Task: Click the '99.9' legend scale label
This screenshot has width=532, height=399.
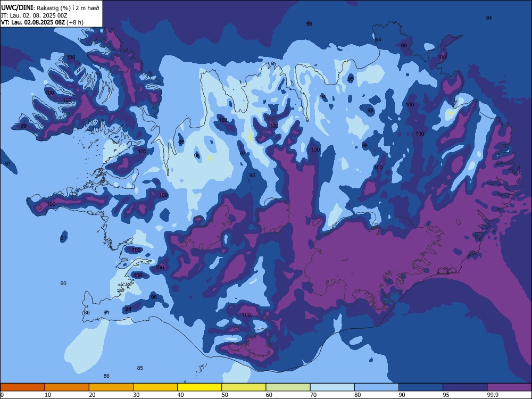Action: point(492,395)
